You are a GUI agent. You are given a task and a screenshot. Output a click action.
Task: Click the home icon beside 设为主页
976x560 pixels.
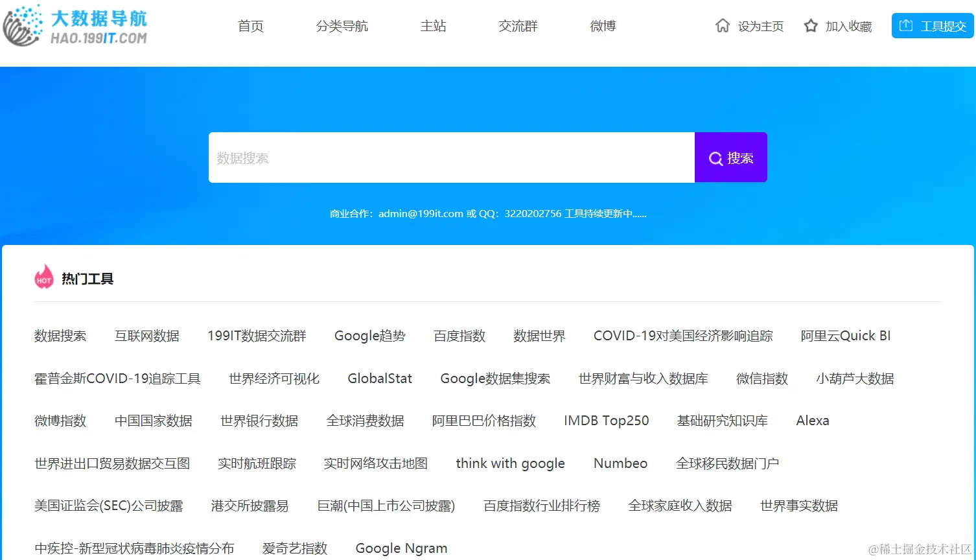(723, 26)
